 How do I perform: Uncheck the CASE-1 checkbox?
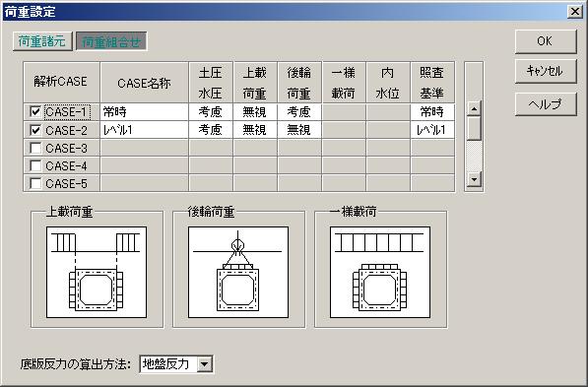point(35,111)
